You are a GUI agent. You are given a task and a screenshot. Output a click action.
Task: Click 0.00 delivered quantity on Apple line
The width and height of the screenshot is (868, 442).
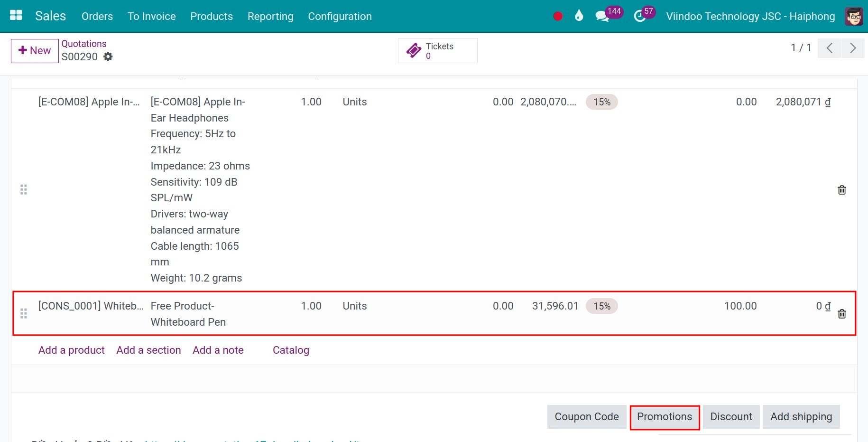pos(503,102)
